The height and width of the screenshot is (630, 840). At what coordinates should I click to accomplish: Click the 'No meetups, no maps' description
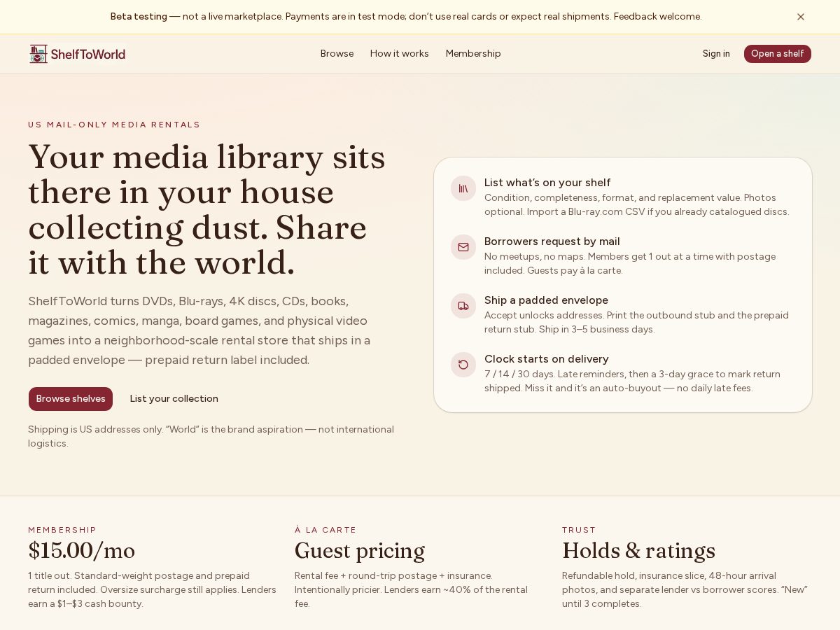[630, 263]
